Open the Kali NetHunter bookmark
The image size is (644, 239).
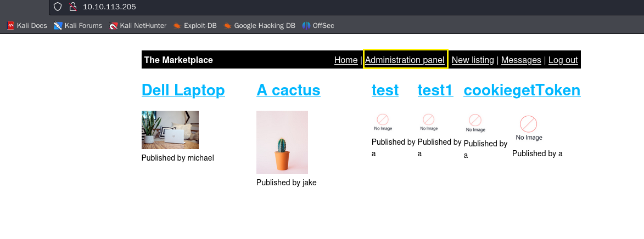(138, 25)
